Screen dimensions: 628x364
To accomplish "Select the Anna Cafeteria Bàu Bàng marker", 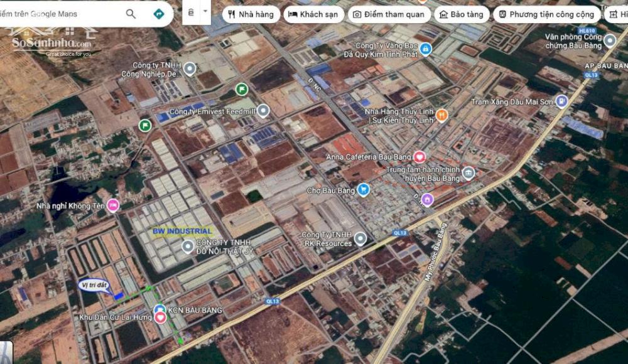I will (420, 157).
